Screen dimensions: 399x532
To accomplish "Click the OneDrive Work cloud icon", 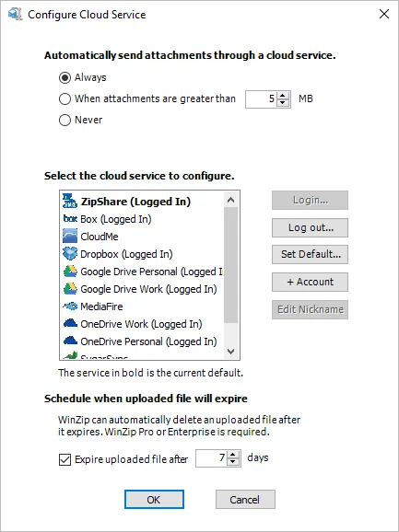I will [70, 323].
